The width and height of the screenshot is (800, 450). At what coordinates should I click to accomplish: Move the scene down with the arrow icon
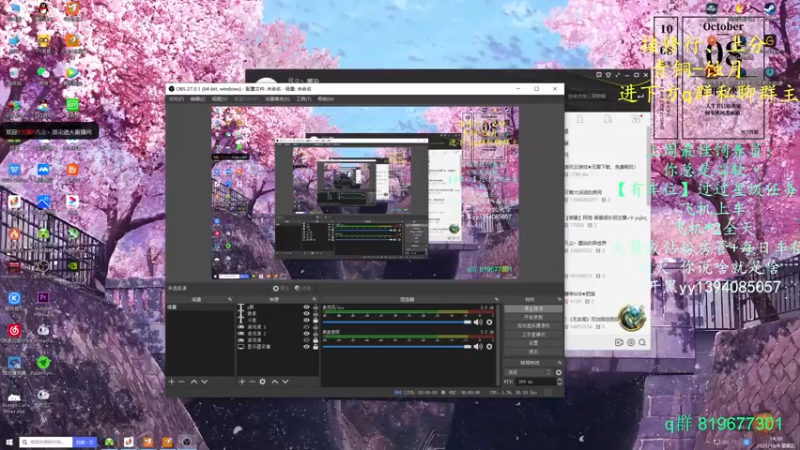point(204,381)
